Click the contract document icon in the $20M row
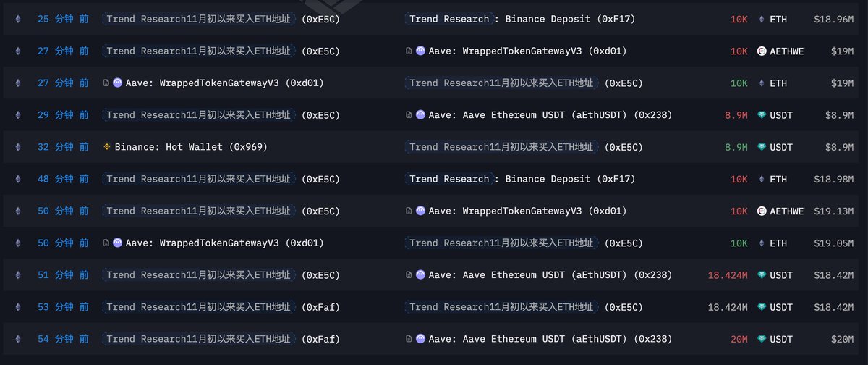 [x=409, y=339]
